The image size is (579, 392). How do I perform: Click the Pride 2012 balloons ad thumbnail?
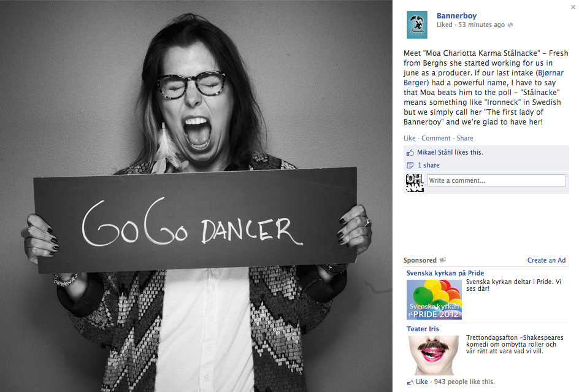(434, 299)
